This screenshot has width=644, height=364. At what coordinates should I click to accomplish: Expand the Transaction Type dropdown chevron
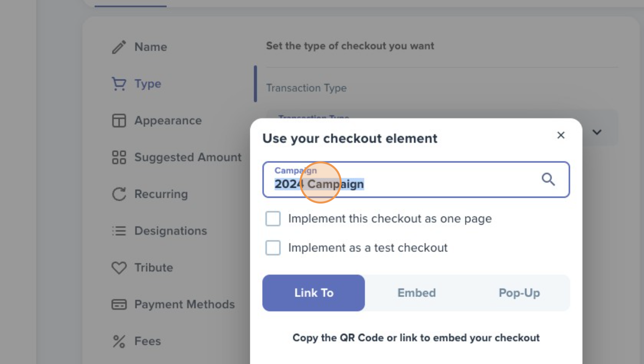(x=597, y=132)
